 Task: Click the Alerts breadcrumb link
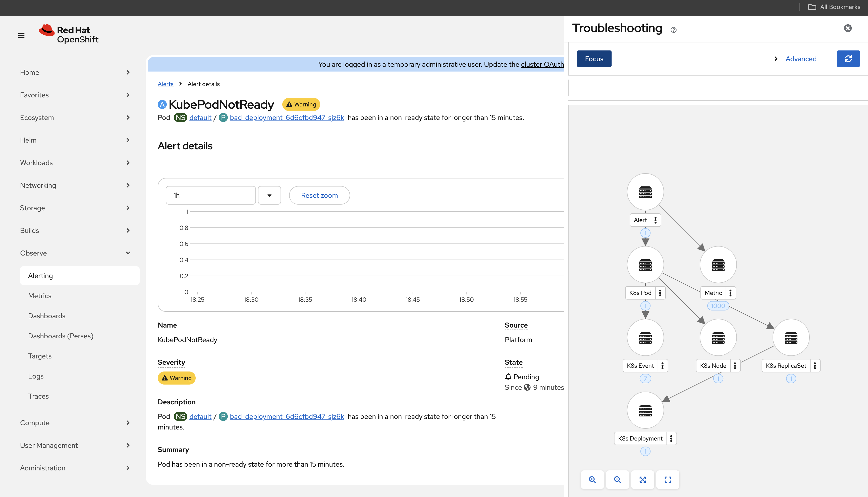[x=165, y=84]
